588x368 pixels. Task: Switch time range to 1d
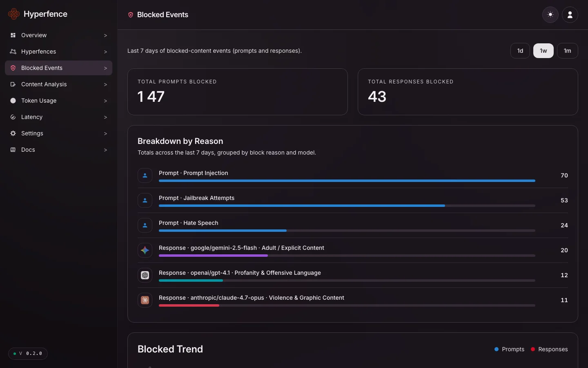point(520,51)
